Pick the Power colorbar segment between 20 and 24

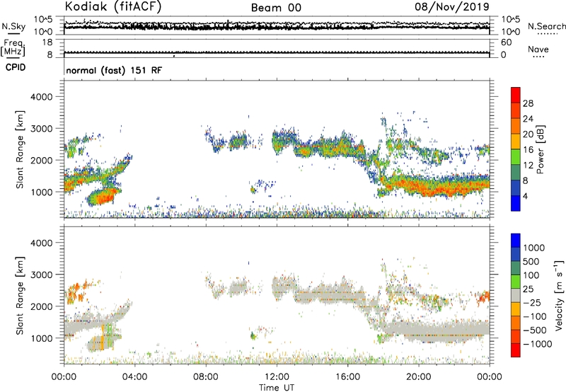coord(516,127)
